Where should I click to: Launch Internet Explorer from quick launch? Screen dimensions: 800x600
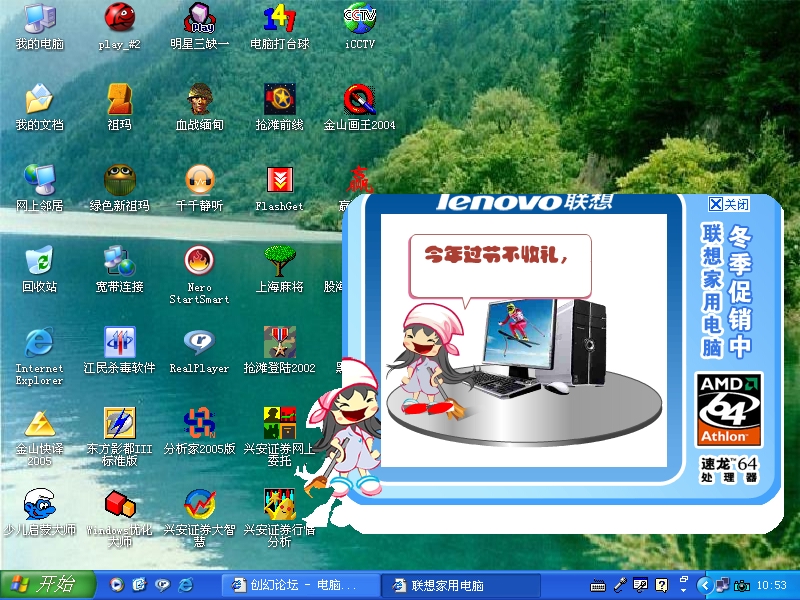coord(186,585)
